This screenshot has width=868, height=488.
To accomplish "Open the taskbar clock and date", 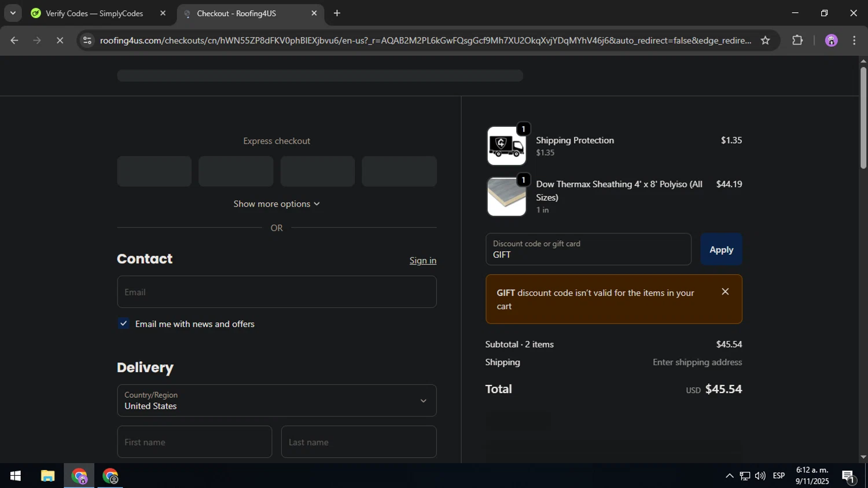I will [x=812, y=476].
